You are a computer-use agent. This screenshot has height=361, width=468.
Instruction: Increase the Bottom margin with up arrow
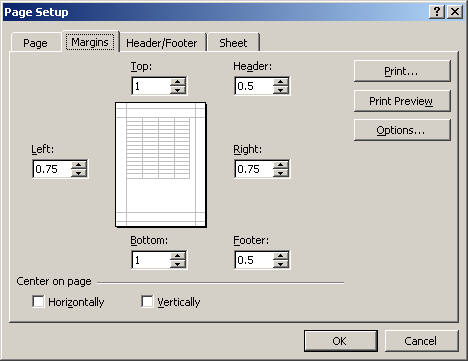tap(178, 256)
